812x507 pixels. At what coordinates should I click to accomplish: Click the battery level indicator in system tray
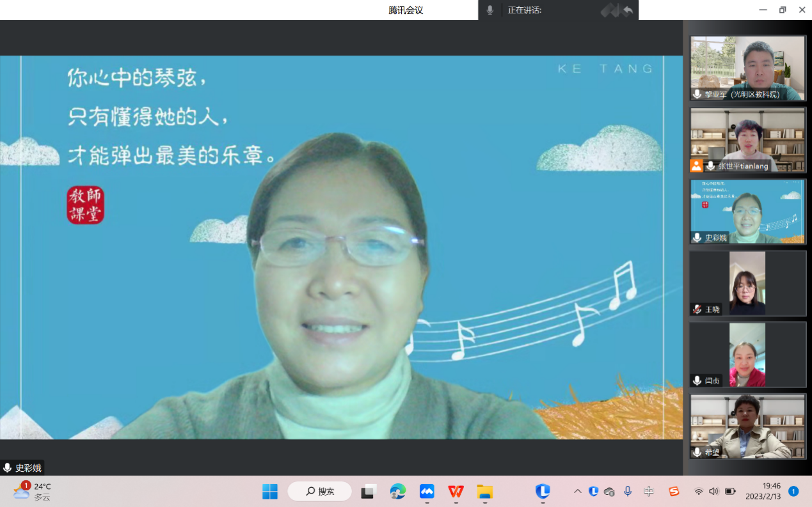(730, 491)
